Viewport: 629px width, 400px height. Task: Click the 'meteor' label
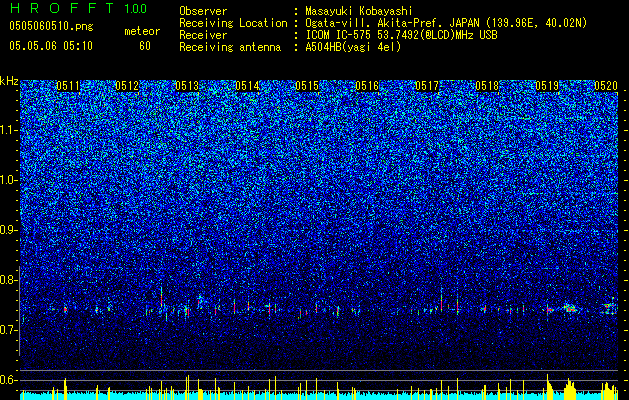[x=142, y=31]
